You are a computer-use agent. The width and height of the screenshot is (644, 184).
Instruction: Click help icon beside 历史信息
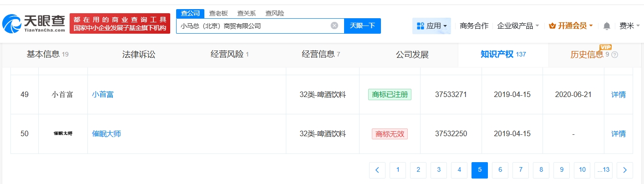tap(615, 55)
